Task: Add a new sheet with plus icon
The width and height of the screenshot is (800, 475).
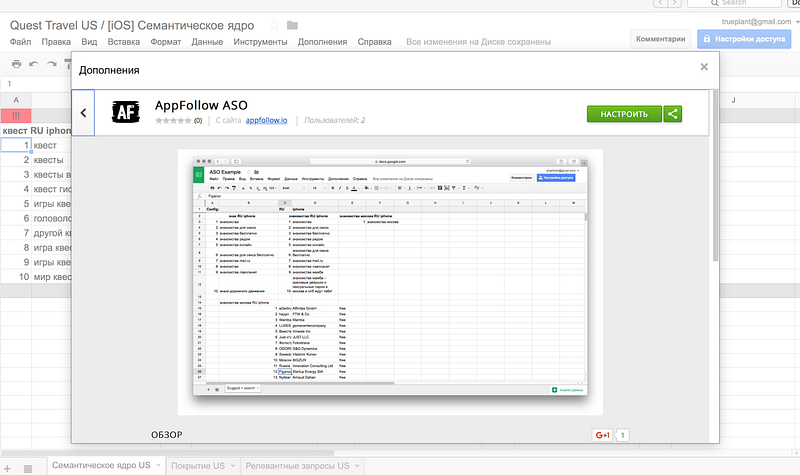Action: (x=7, y=468)
